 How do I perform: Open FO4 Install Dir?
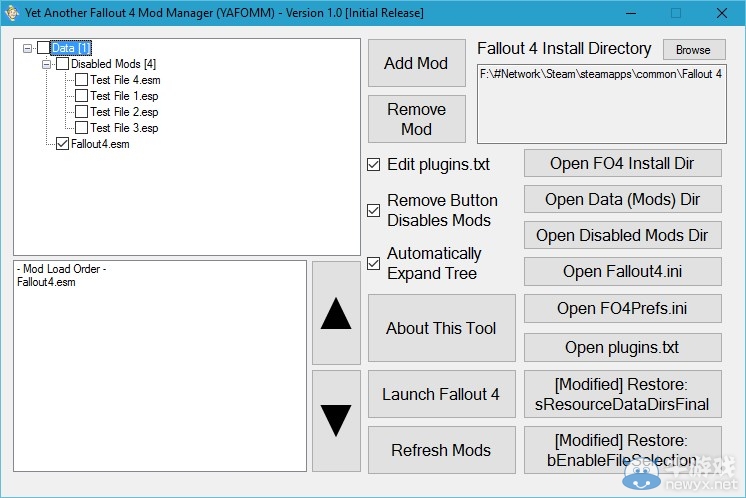click(x=622, y=163)
